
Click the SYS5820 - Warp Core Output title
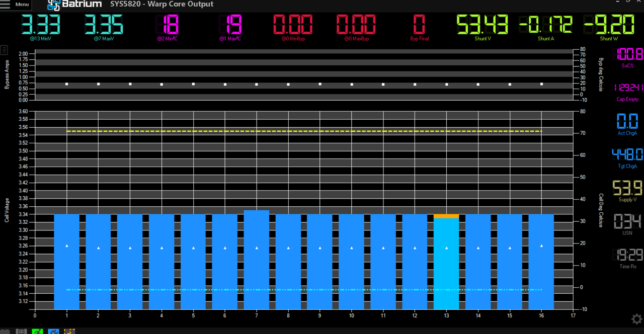click(x=162, y=4)
